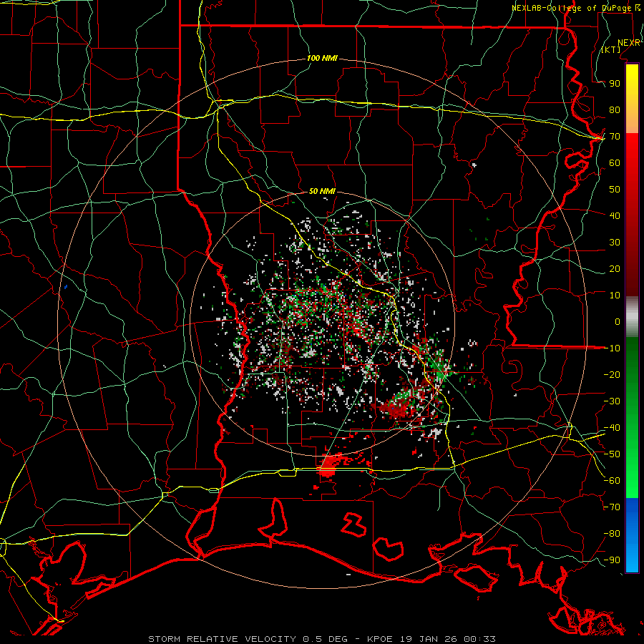Click the 60 kt scale label
Screen dimensions: 644x644
615,163
